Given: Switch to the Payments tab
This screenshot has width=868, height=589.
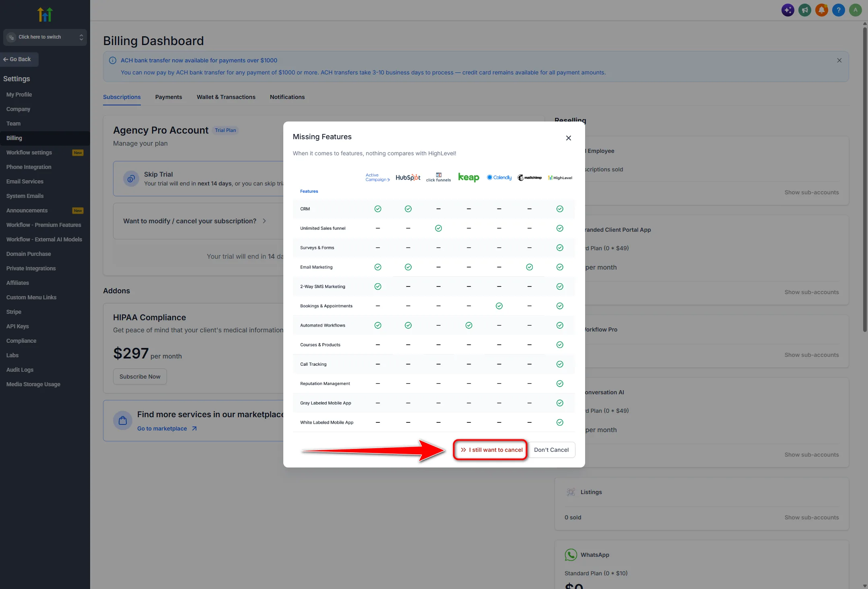Looking at the screenshot, I should (x=169, y=97).
